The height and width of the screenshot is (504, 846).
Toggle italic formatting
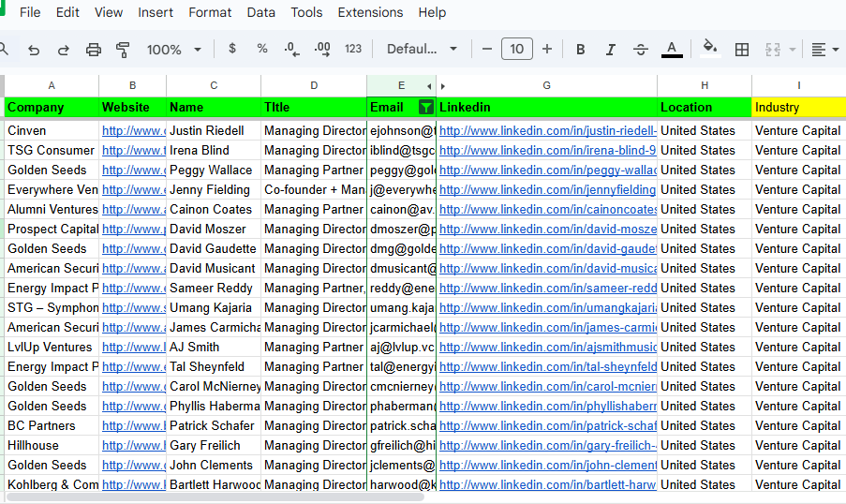point(610,50)
